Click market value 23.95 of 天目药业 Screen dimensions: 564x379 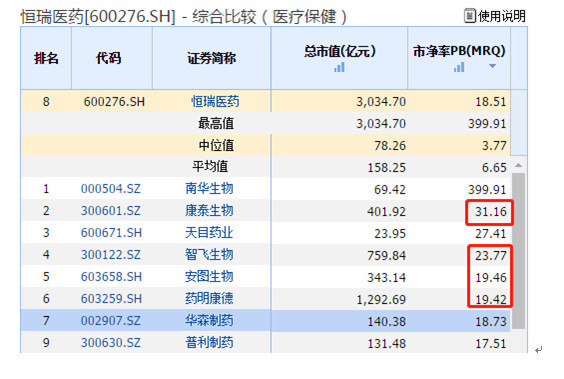point(390,234)
